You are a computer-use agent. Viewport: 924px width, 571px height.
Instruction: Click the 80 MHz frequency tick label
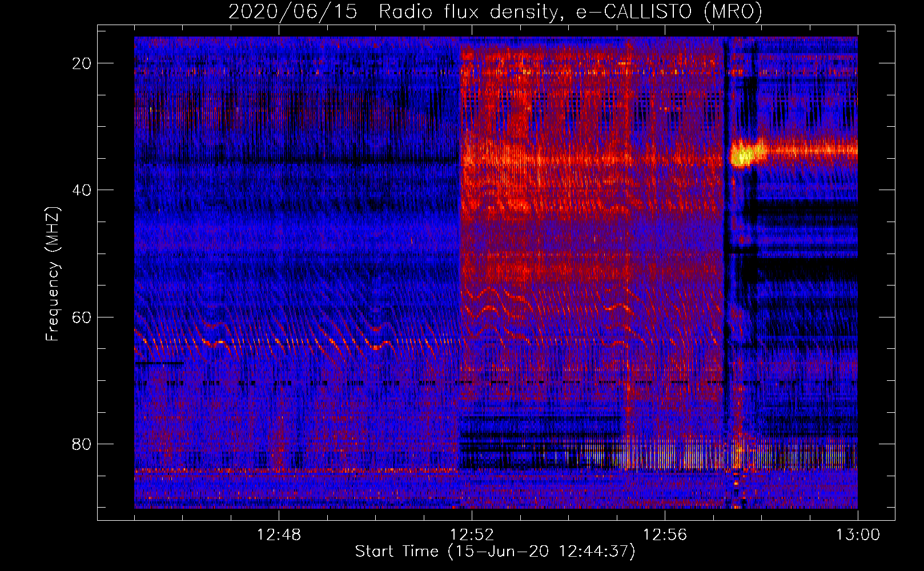tap(82, 444)
